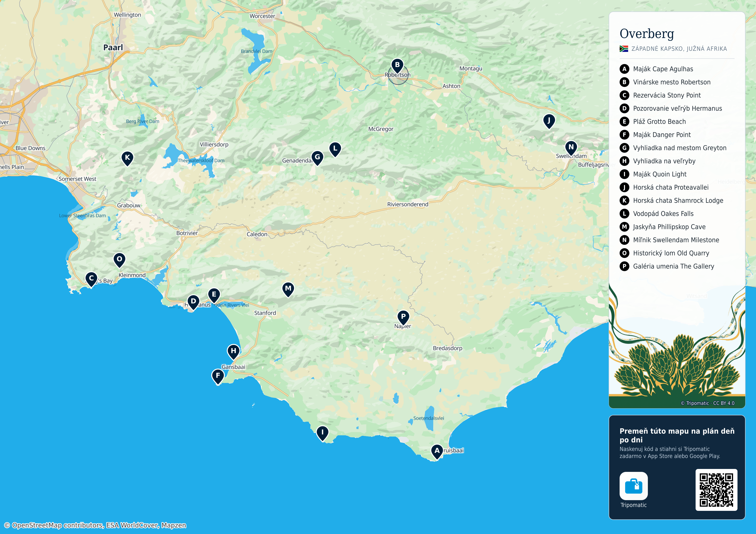This screenshot has height=534, width=756.
Task: Select map pin C near Stony Point
Action: pyautogui.click(x=91, y=280)
